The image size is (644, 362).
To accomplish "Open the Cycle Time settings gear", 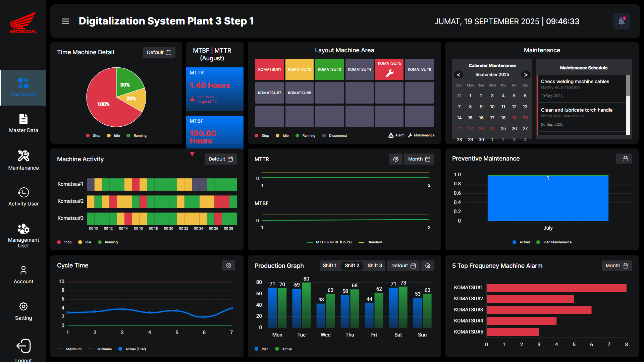I will click(228, 265).
